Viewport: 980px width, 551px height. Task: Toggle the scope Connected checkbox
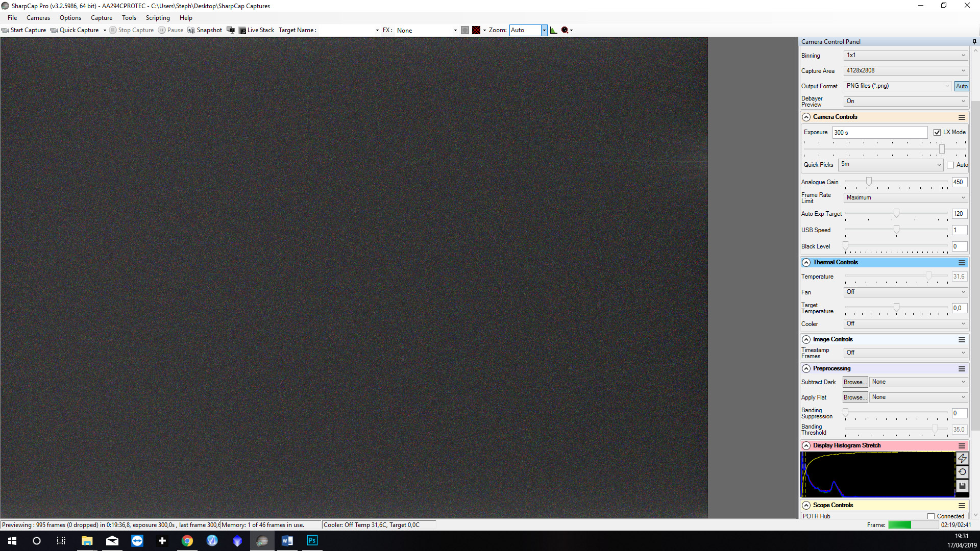(931, 516)
